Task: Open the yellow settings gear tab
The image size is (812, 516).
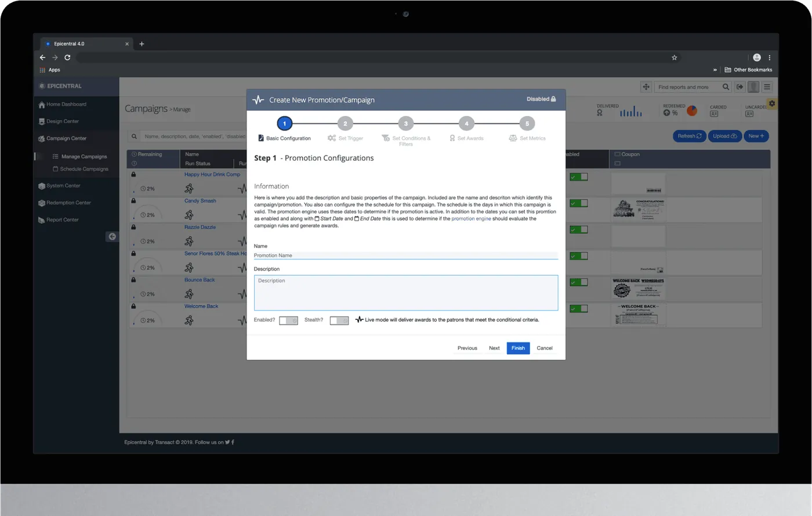Action: [x=772, y=104]
